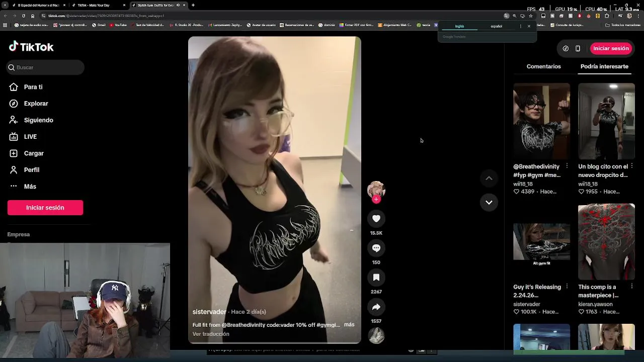Close the Google Translate popup
The height and width of the screenshot is (362, 644).
(x=529, y=26)
